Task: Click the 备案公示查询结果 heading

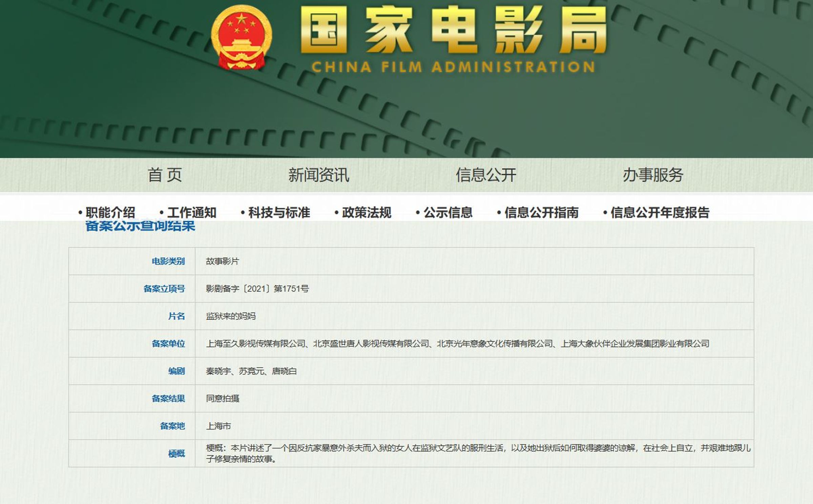Action: click(140, 226)
